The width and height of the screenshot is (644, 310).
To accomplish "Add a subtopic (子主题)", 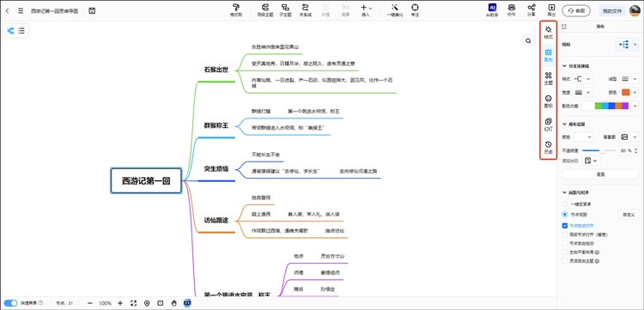I will (x=285, y=10).
